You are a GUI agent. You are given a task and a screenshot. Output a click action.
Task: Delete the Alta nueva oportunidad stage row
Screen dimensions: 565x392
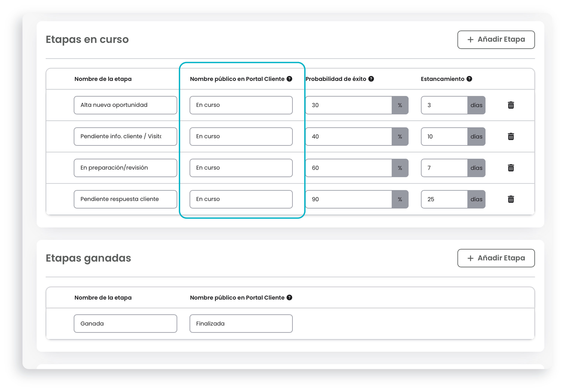(511, 105)
